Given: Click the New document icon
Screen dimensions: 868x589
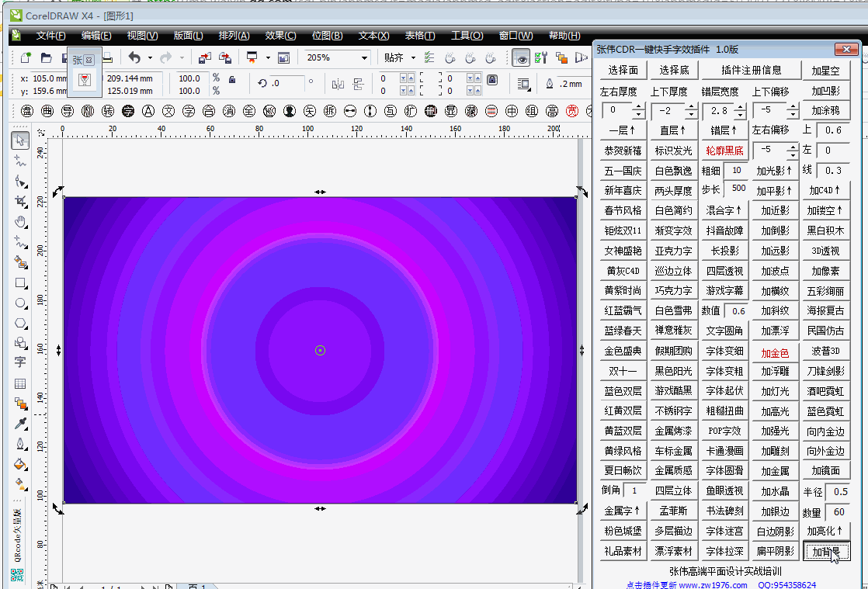Looking at the screenshot, I should (x=26, y=57).
